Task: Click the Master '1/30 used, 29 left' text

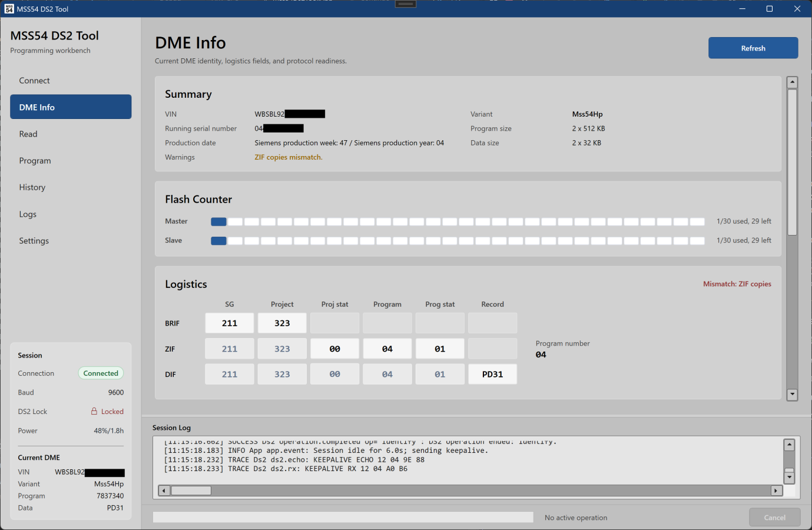Action: (x=744, y=221)
